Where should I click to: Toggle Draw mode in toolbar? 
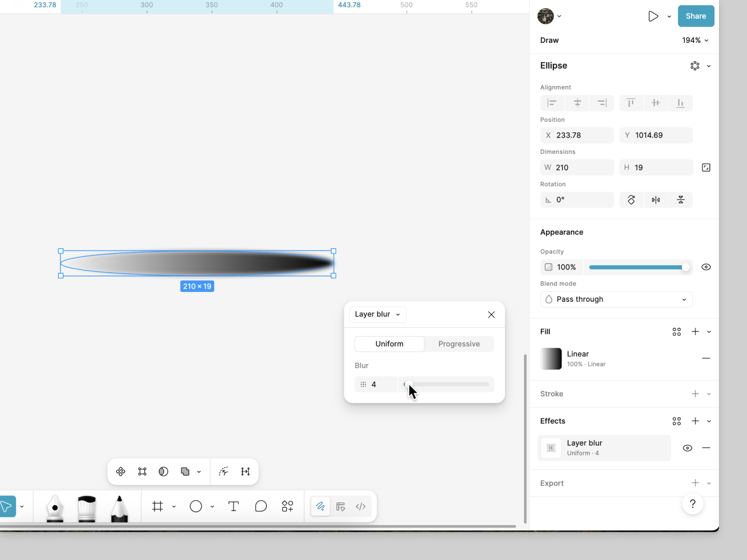click(x=320, y=506)
